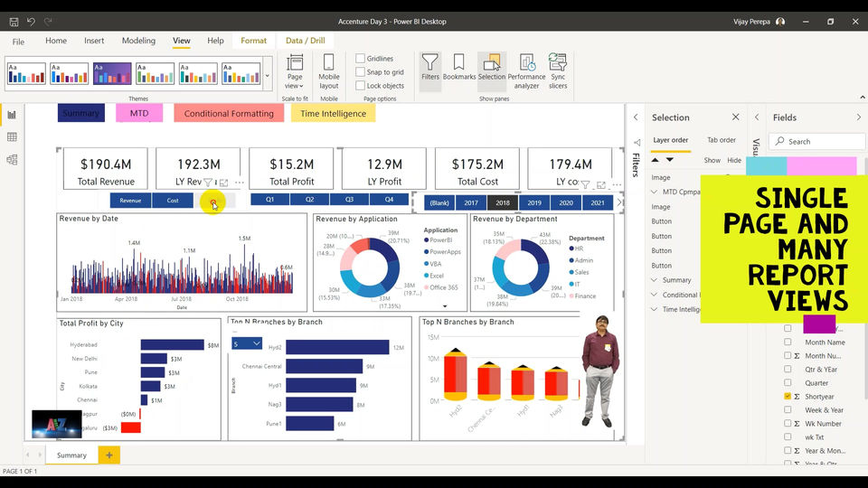Click the Time Intelligence button
868x488 pixels.
[333, 113]
